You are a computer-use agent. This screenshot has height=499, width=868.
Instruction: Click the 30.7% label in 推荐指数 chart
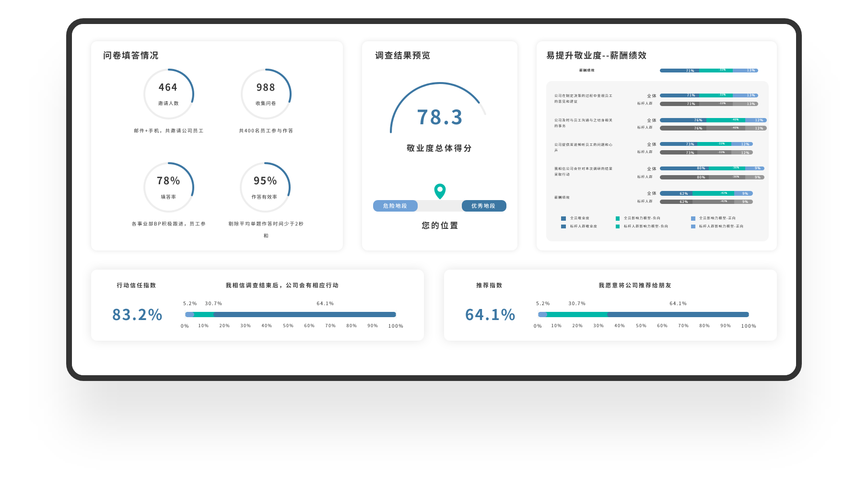pyautogui.click(x=577, y=304)
